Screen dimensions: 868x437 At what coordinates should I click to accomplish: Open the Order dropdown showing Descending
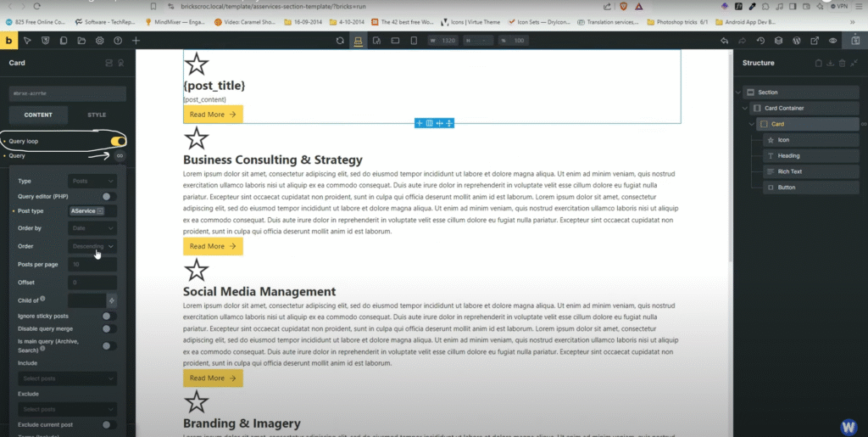click(92, 246)
